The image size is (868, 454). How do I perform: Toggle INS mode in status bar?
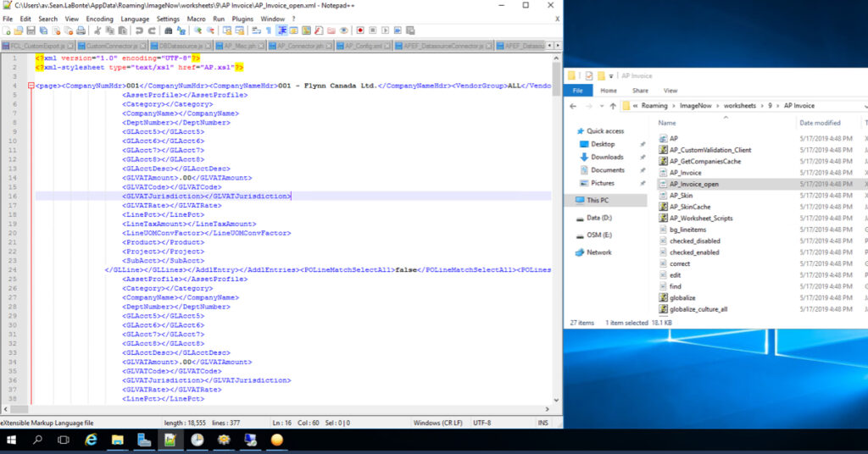(x=541, y=422)
